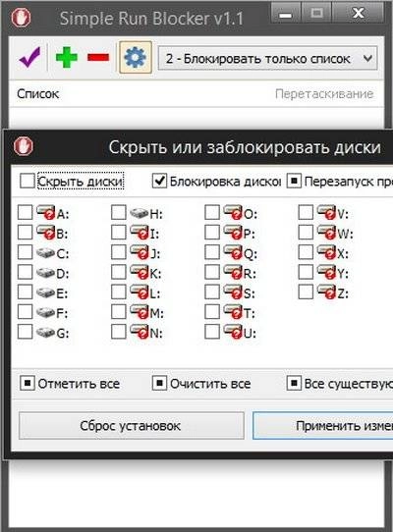Click the Z: unavailable drive icon
This screenshot has height=532, width=393.
click(326, 292)
